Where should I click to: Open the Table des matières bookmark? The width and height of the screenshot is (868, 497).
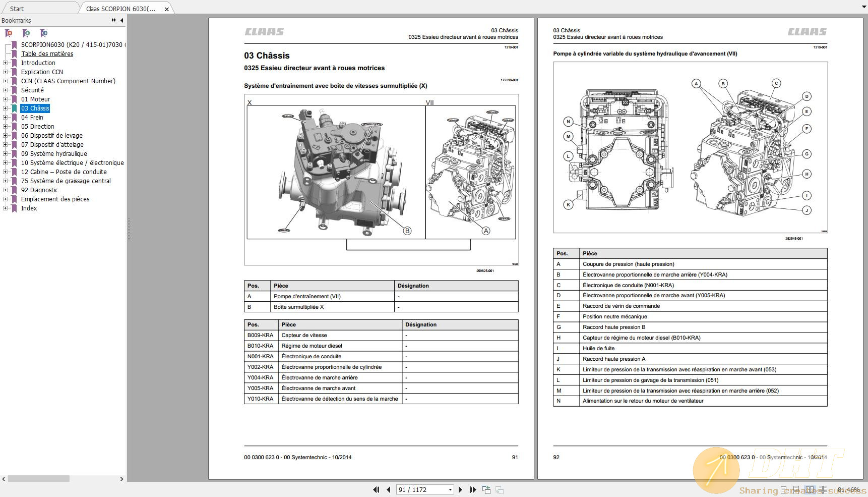click(47, 54)
